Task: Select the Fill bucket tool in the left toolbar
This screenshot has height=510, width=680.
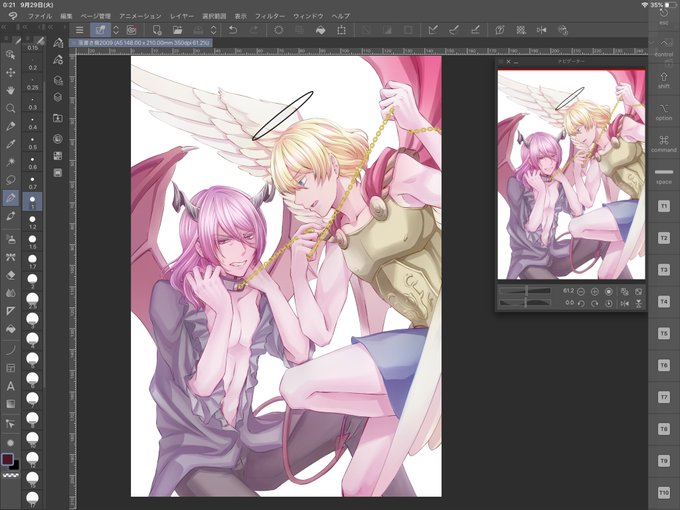Action: (11, 329)
